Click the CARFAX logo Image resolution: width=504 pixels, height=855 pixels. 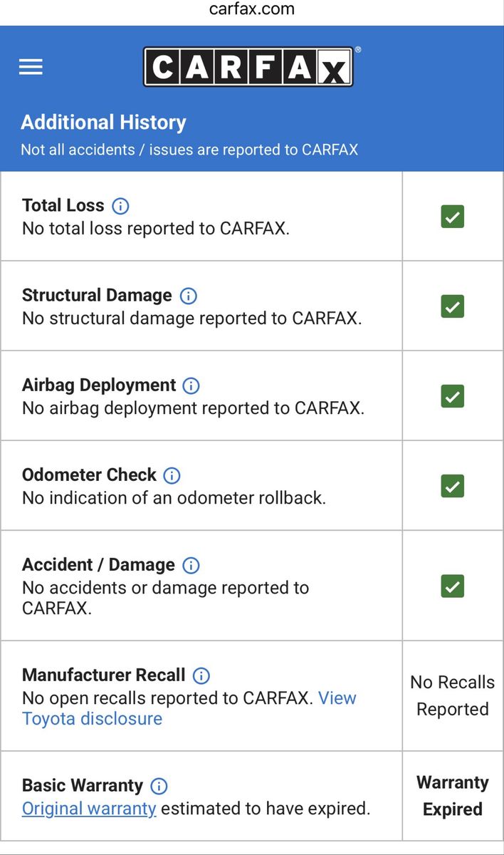(x=248, y=67)
